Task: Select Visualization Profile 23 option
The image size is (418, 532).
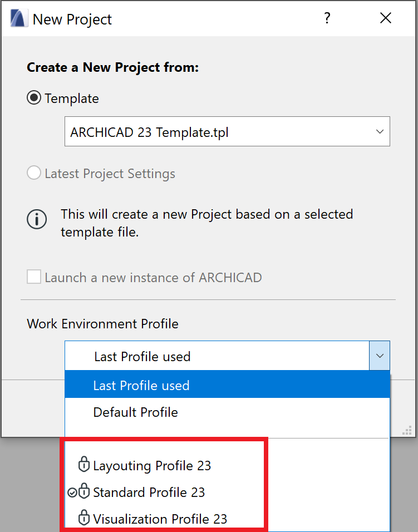Action: point(160,519)
